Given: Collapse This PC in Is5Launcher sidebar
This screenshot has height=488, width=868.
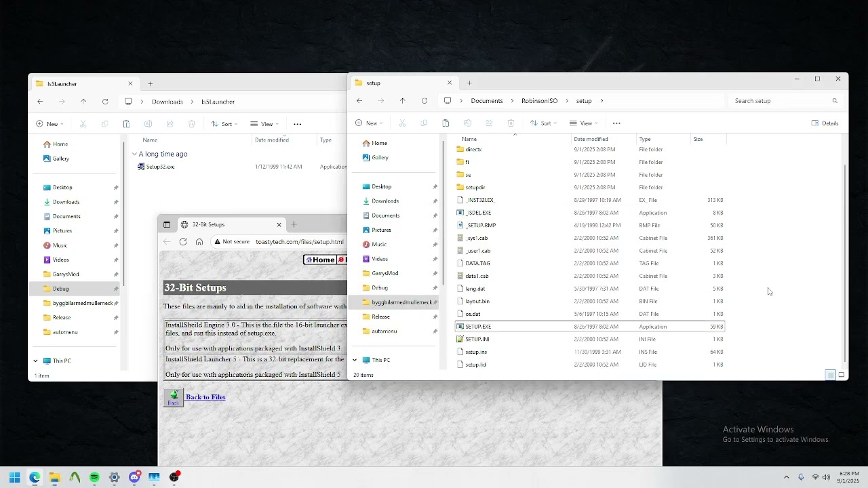Looking at the screenshot, I should click(35, 361).
